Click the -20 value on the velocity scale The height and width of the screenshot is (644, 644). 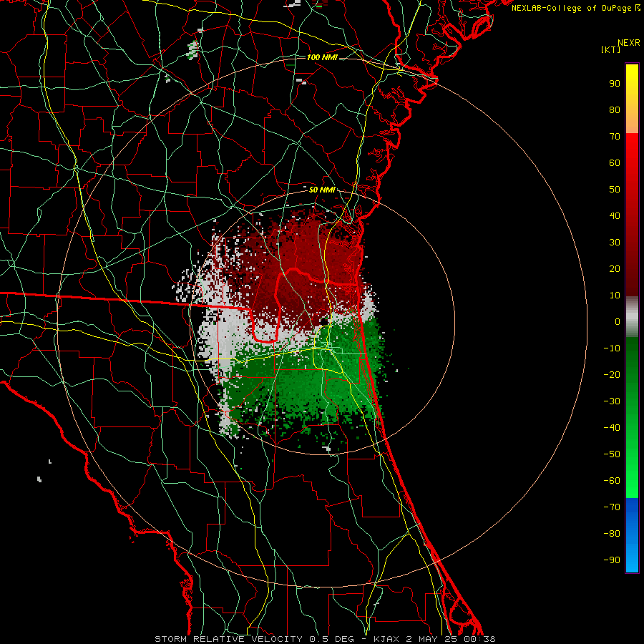(612, 375)
